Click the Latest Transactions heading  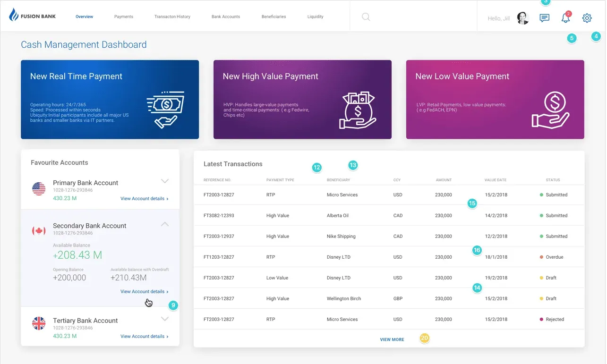click(x=233, y=164)
